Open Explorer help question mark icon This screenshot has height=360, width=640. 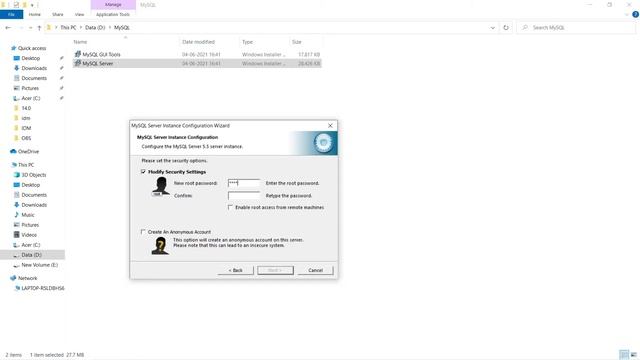(635, 14)
